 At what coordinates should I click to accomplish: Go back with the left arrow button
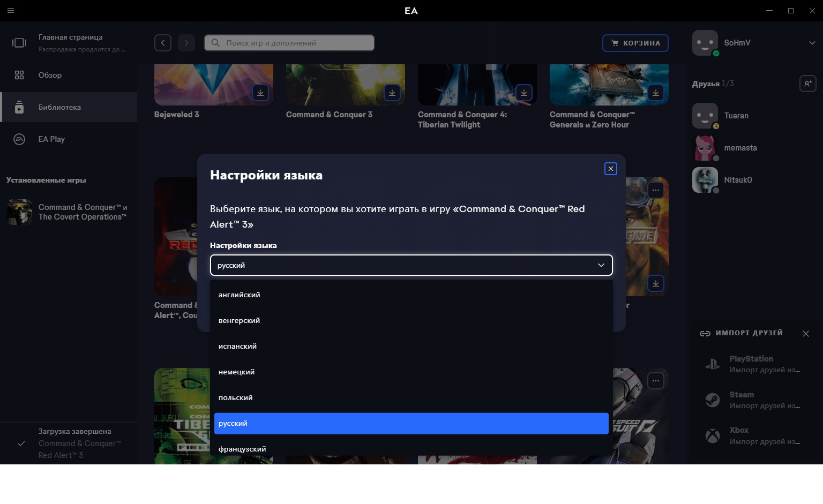[x=163, y=43]
